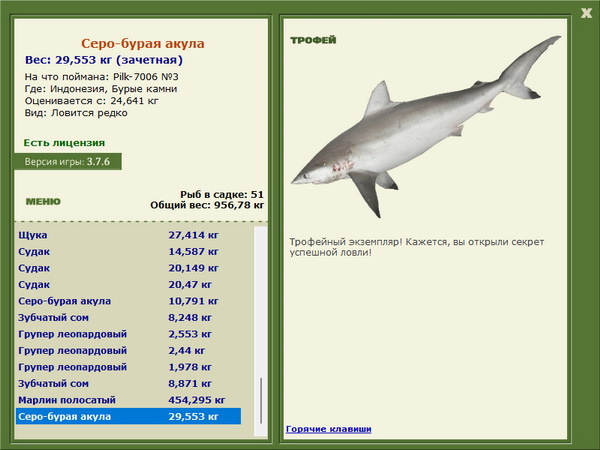Select Серо-бурая акула 10,791 кг row
Screen dimensions: 600x450
tap(129, 301)
